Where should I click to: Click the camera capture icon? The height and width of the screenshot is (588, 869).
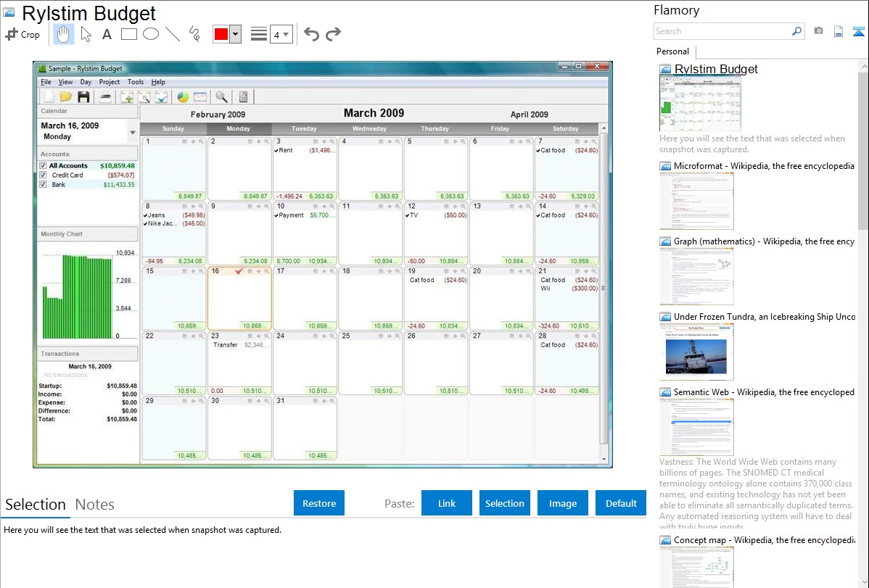(818, 31)
